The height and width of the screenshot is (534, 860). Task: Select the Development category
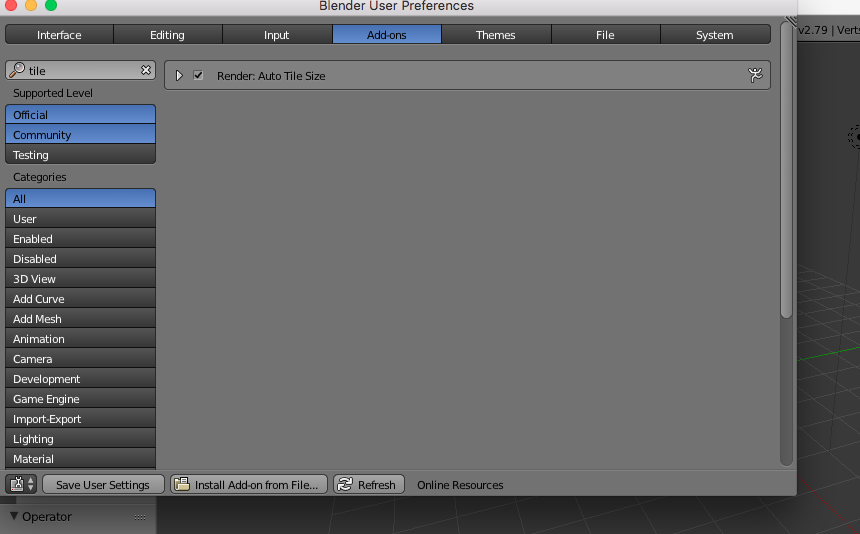(x=81, y=379)
